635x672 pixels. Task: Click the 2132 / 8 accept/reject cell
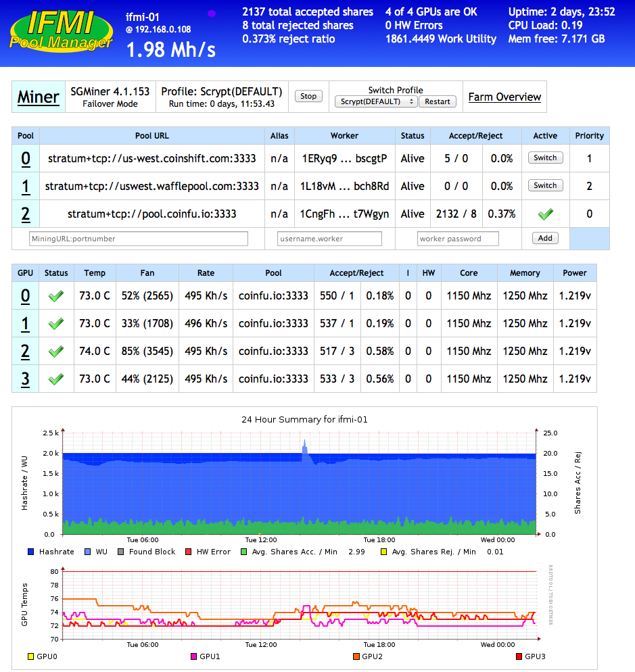(456, 214)
